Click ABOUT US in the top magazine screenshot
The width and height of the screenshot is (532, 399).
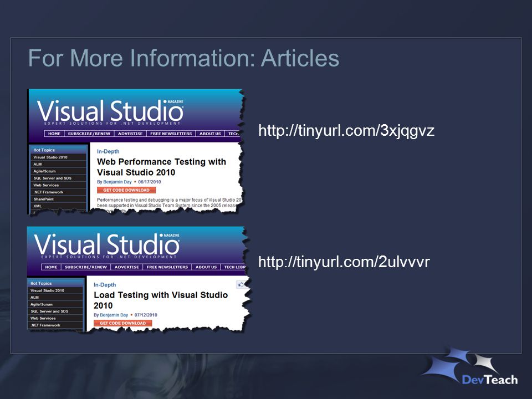click(210, 134)
